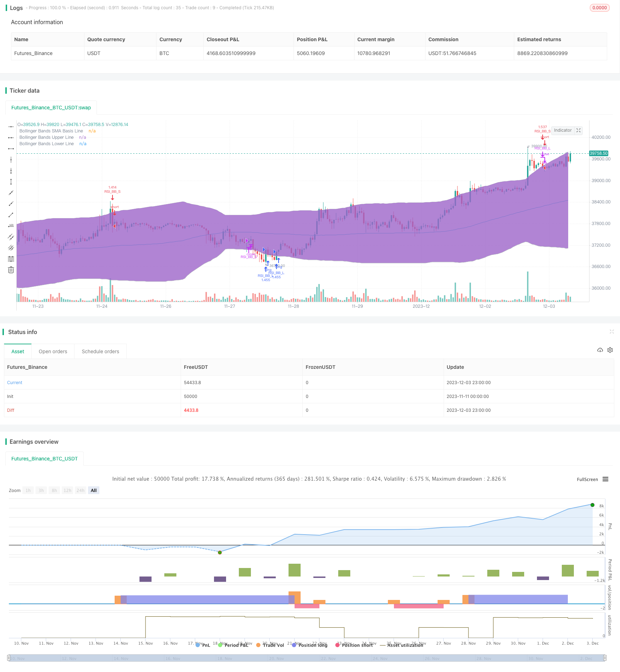The image size is (620, 672).
Task: Select the horizontal line drawing tool
Action: (x=11, y=126)
